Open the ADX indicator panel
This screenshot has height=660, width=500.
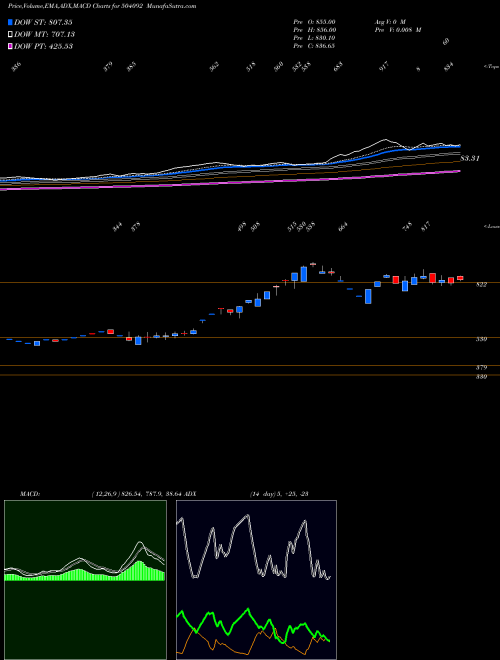[256, 580]
